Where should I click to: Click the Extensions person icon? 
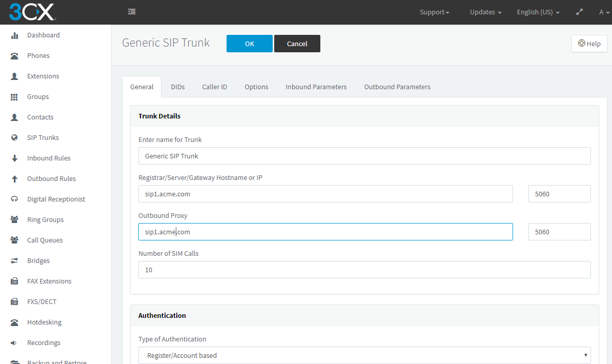[14, 76]
